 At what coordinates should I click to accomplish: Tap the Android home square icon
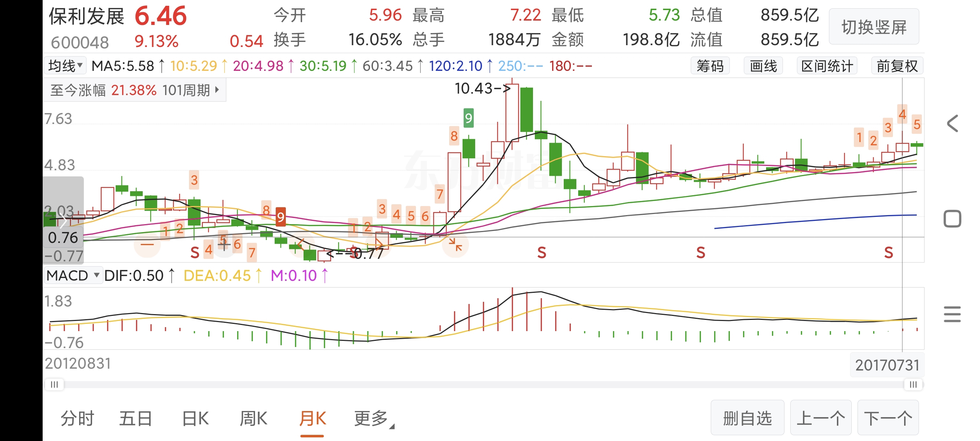coord(953,219)
